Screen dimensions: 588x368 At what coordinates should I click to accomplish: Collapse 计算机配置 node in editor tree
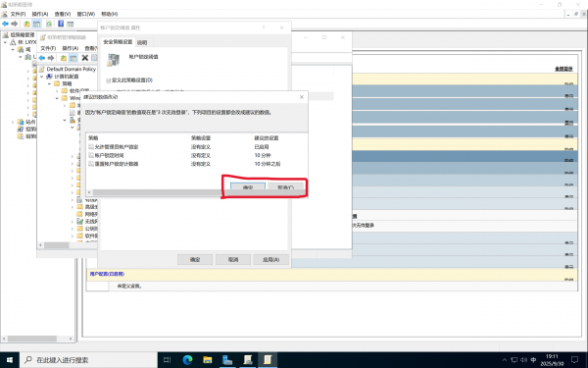pyautogui.click(x=41, y=77)
